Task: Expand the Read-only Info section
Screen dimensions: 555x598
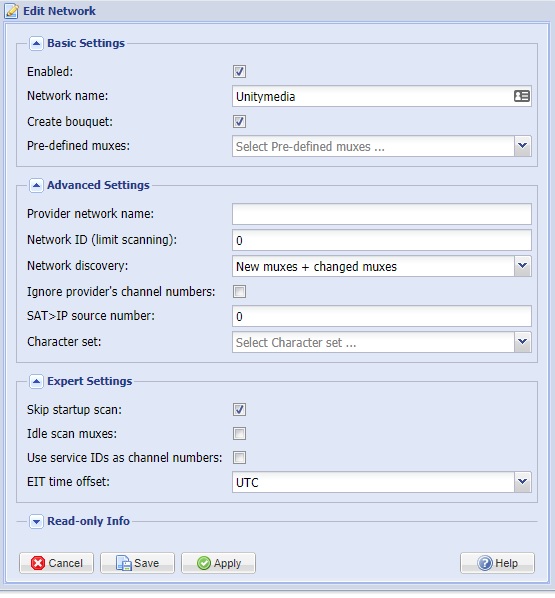Action: point(36,521)
